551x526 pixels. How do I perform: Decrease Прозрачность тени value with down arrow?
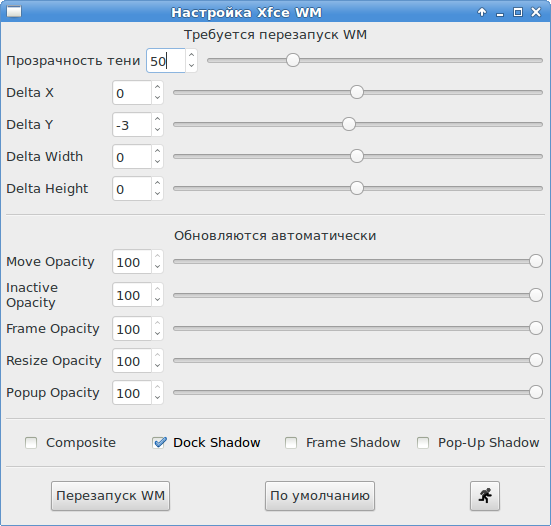tap(192, 66)
